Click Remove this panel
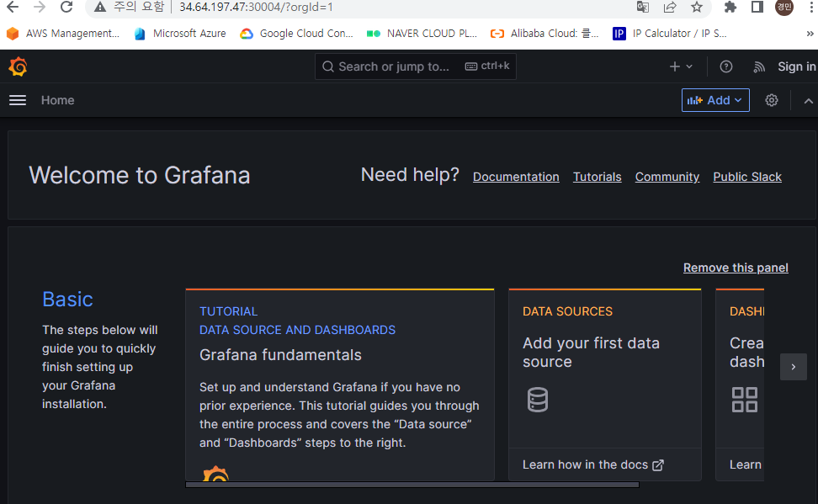Viewport: 818px width, 504px height. [x=736, y=268]
